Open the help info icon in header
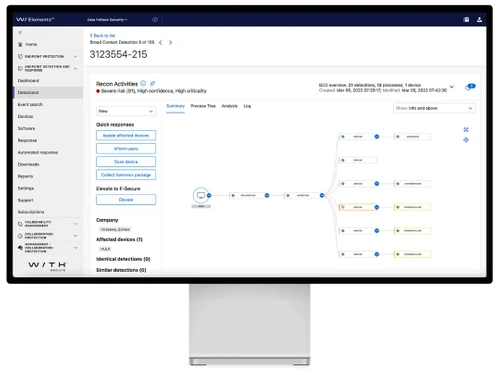The width and height of the screenshot is (500, 375). point(155,20)
